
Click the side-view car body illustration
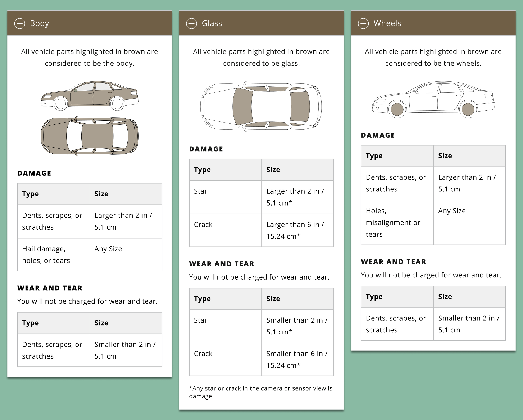point(90,96)
